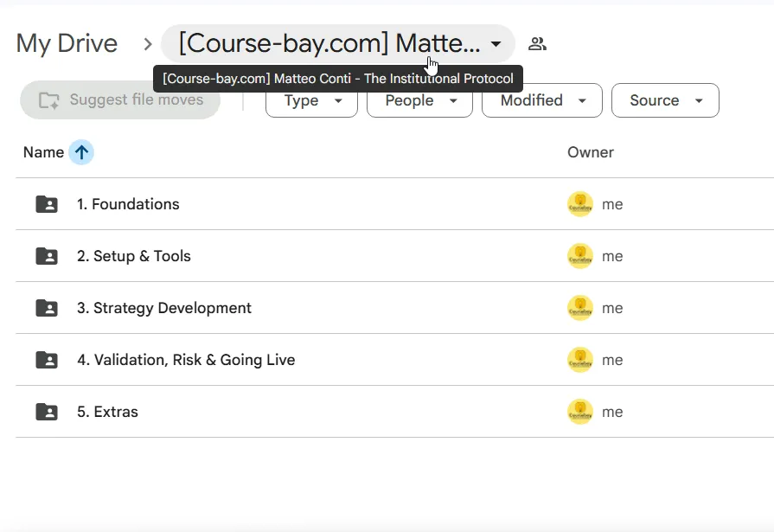Click the Suggest file moves button
This screenshot has height=532, width=774.
(x=120, y=99)
